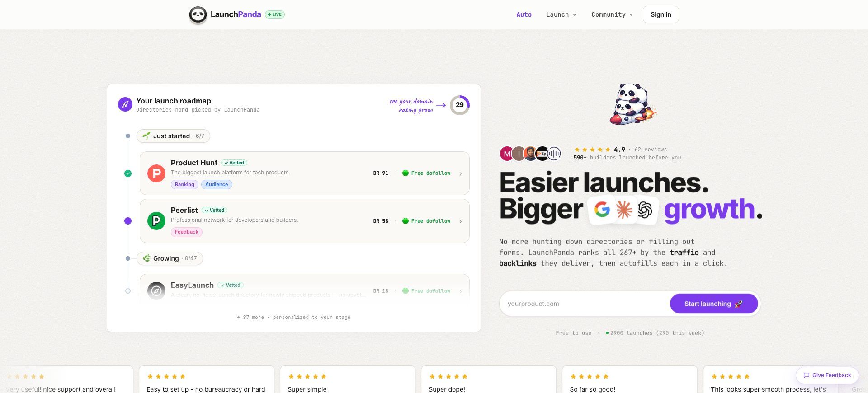Click the '62 reviews' text
This screenshot has height=393, width=868.
651,150
